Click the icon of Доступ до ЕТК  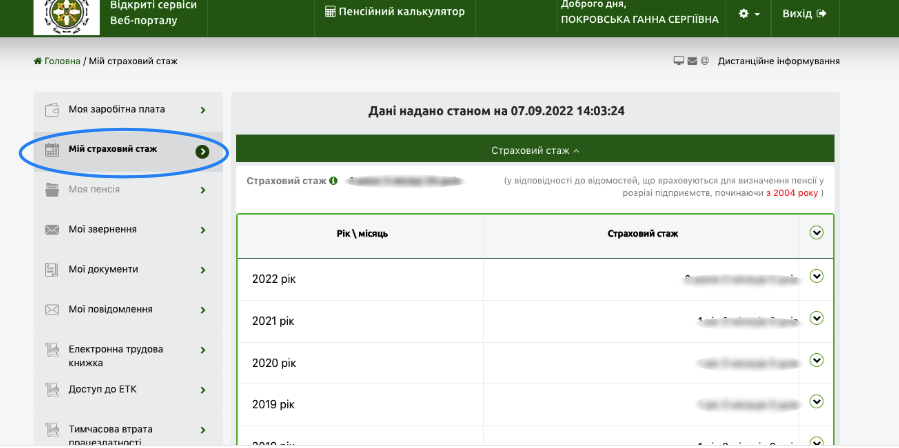pos(52,390)
